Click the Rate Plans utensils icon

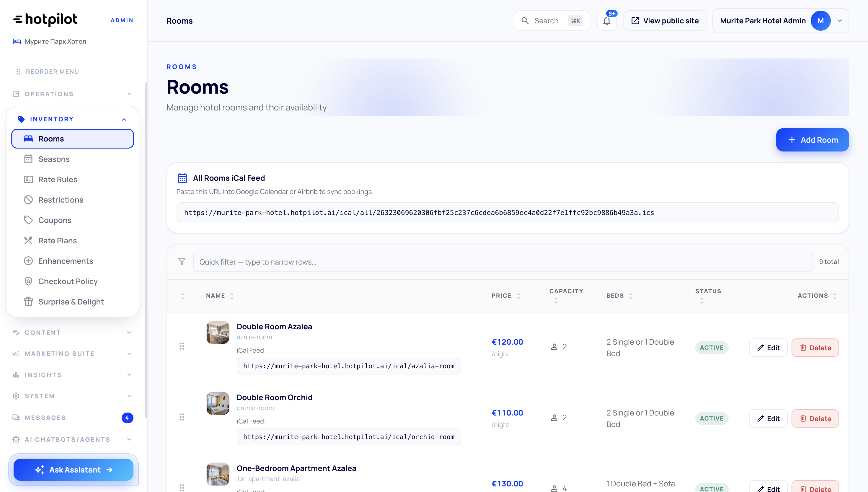coord(28,240)
